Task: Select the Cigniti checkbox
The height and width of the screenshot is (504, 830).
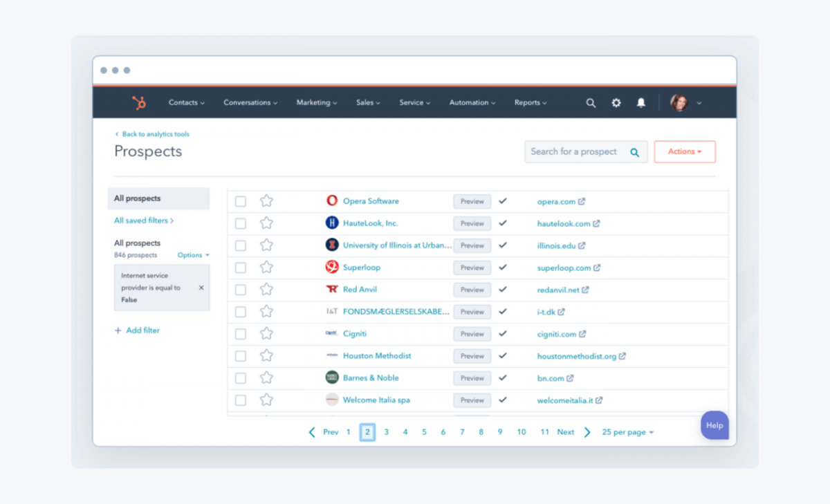Action: coord(241,334)
